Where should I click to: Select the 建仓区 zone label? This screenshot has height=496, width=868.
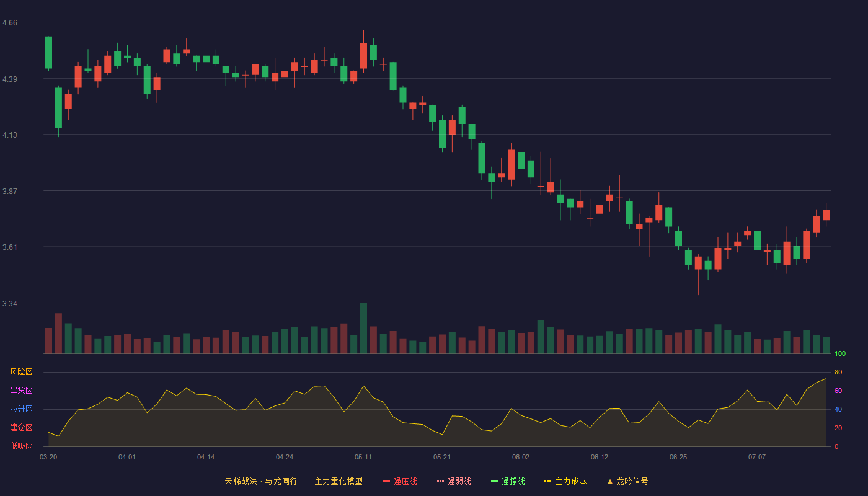(21, 428)
